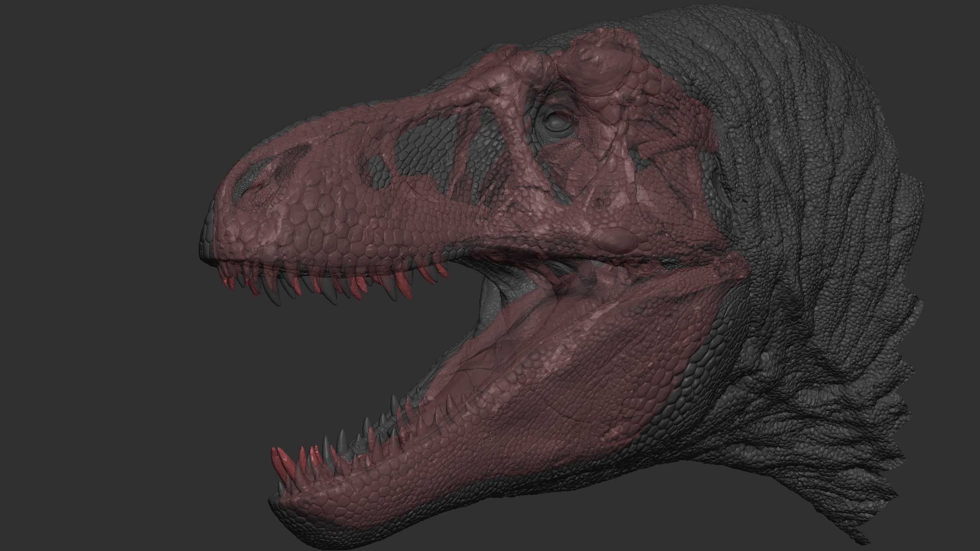Viewport: 980px width, 551px height.
Task: Click the empty canvas in the top-left corner
Action: tap(38, 31)
